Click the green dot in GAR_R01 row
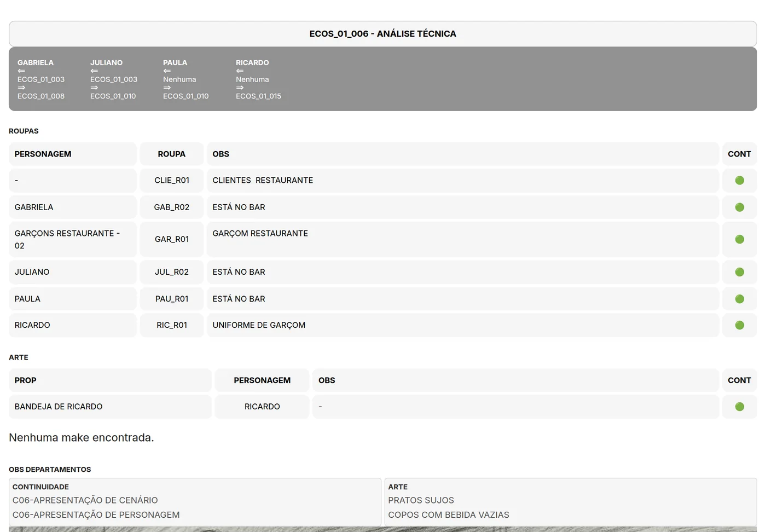 (x=739, y=239)
